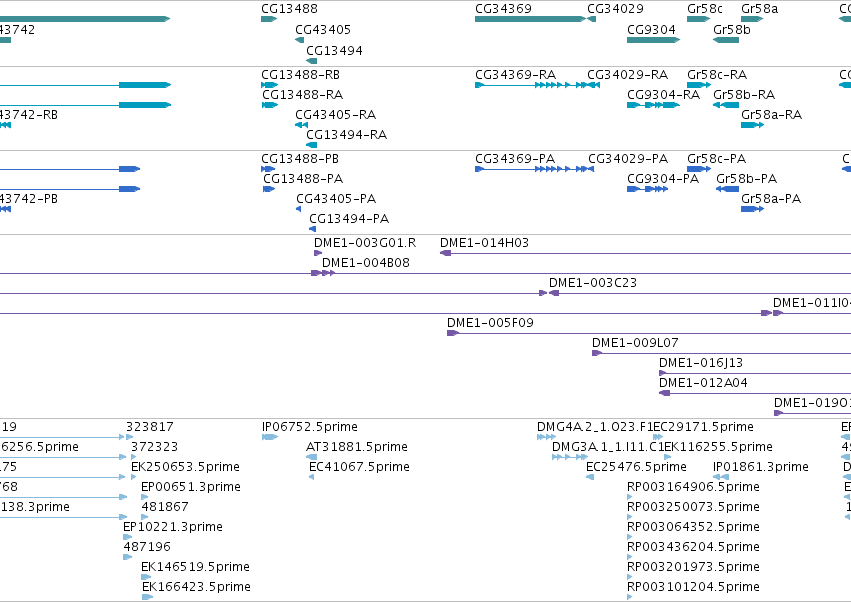This screenshot has width=851, height=602.
Task: Select EST feature 372323
Action: [x=155, y=447]
